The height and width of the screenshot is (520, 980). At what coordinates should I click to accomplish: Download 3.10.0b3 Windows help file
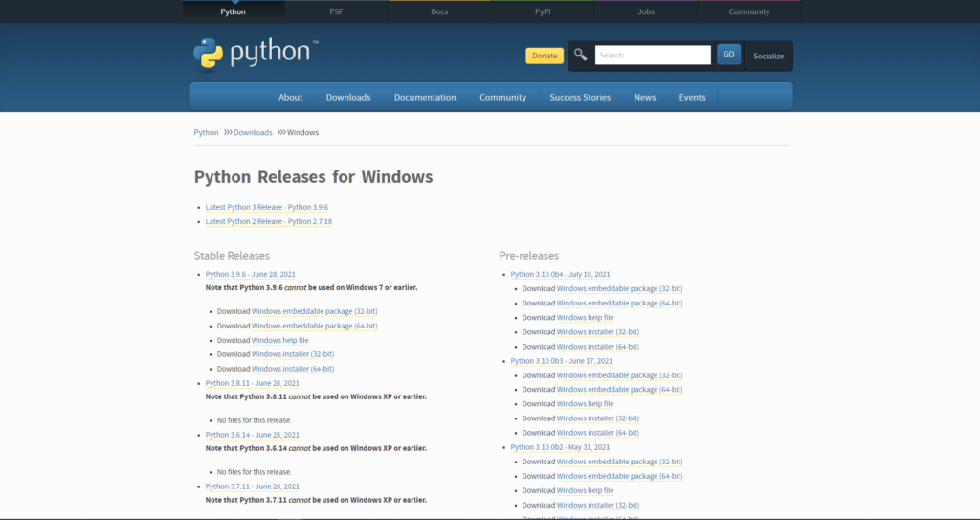click(x=585, y=404)
